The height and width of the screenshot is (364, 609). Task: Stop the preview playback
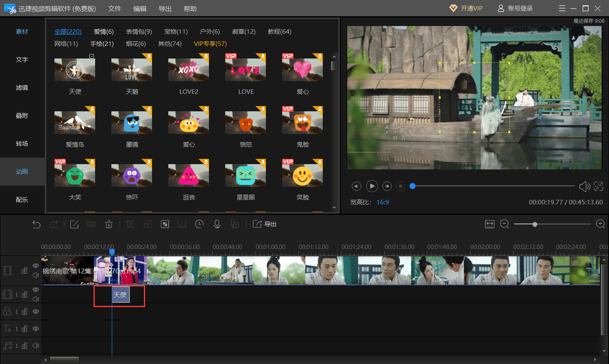click(400, 186)
